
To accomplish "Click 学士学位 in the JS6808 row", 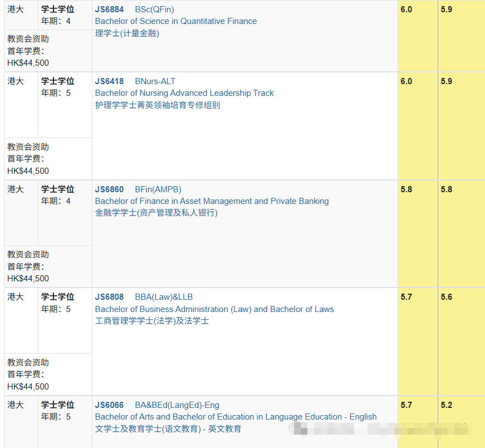I will pos(57,297).
